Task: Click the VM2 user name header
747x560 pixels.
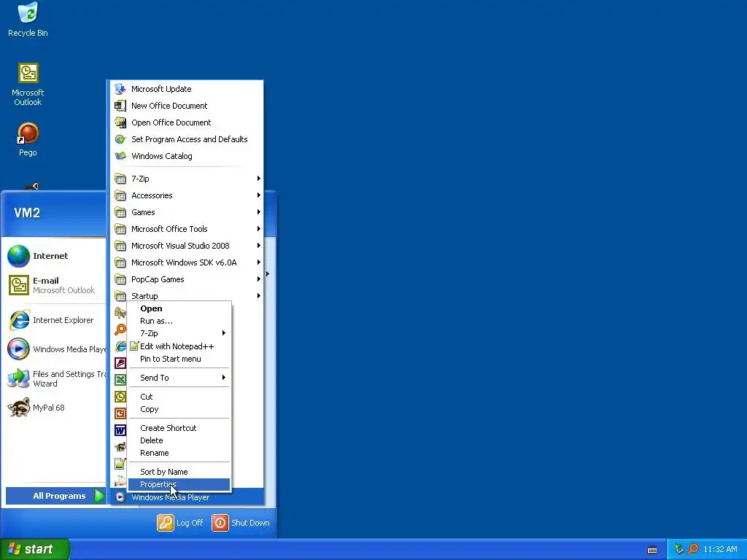Action: point(27,213)
